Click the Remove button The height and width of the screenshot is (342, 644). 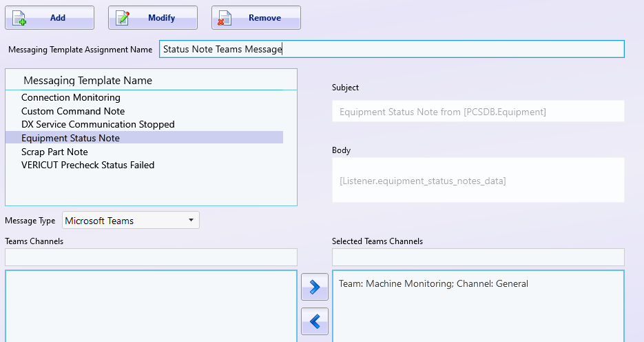tap(256, 18)
